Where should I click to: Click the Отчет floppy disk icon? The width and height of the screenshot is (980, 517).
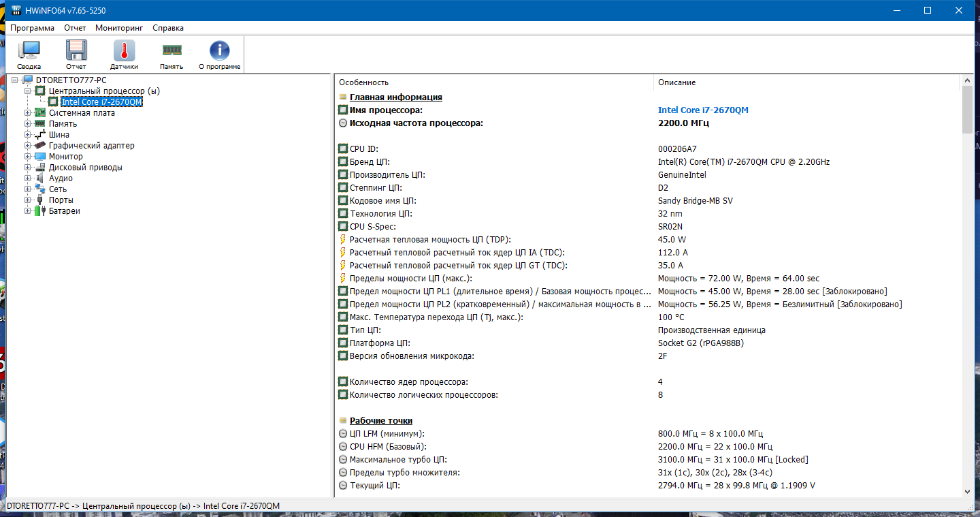76,50
